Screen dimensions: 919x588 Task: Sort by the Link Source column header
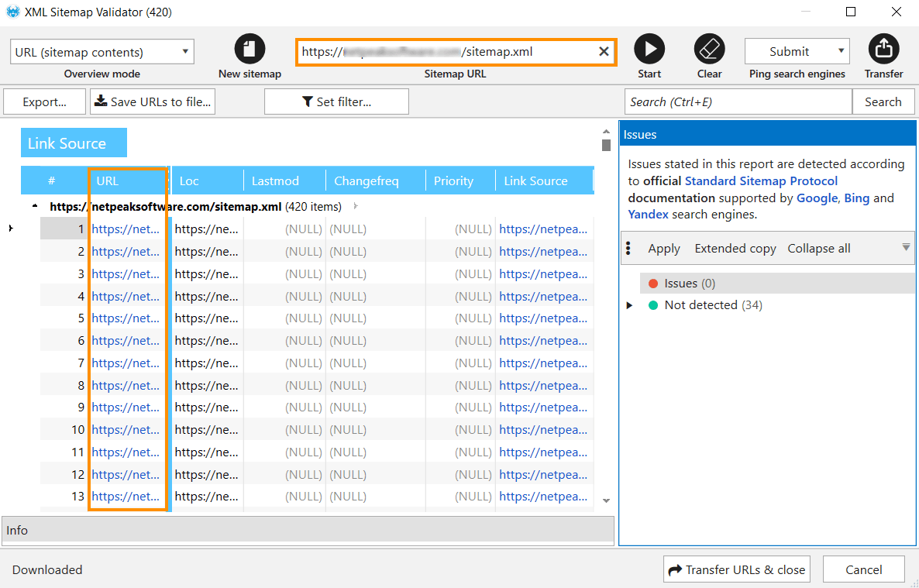544,181
